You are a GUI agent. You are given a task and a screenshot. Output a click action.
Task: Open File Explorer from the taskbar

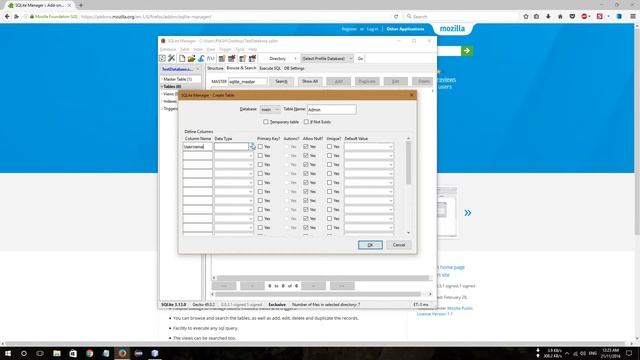tap(57, 353)
